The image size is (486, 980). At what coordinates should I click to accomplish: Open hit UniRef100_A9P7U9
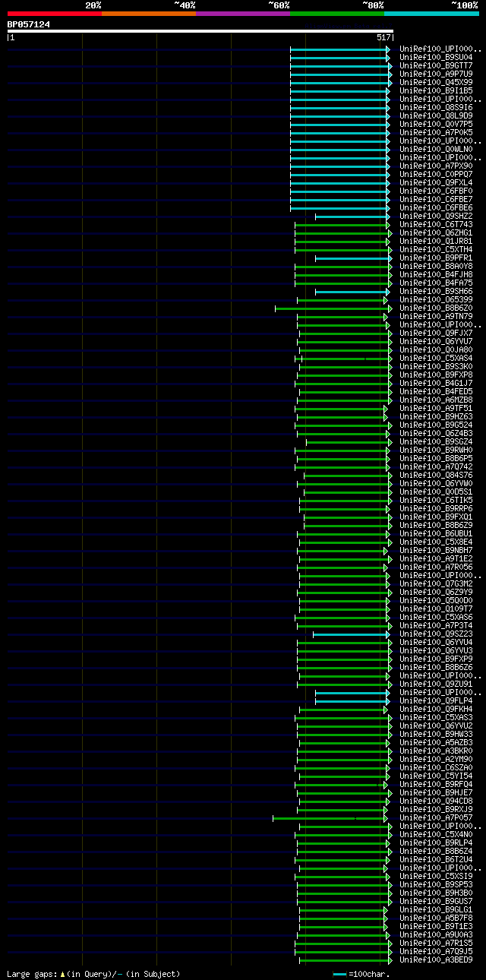point(436,74)
